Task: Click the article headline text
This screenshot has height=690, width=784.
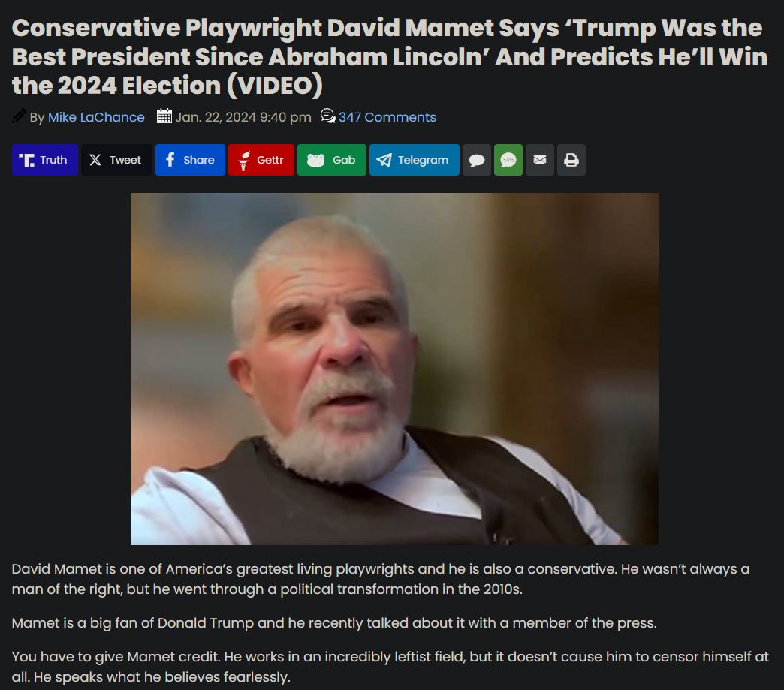Action: (390, 56)
